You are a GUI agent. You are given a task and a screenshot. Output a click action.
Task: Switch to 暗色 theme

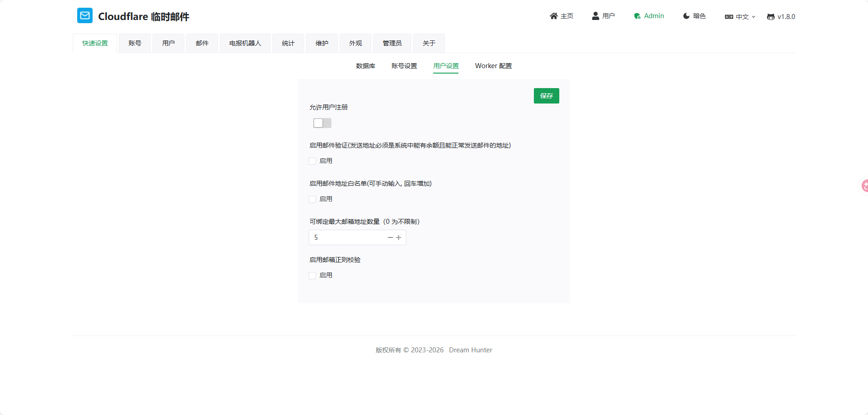tap(695, 16)
